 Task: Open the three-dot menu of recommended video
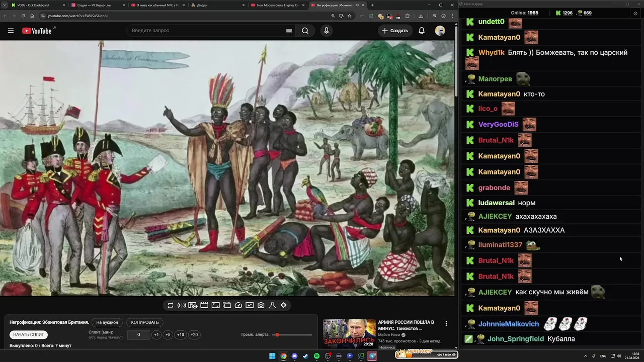tap(446, 323)
